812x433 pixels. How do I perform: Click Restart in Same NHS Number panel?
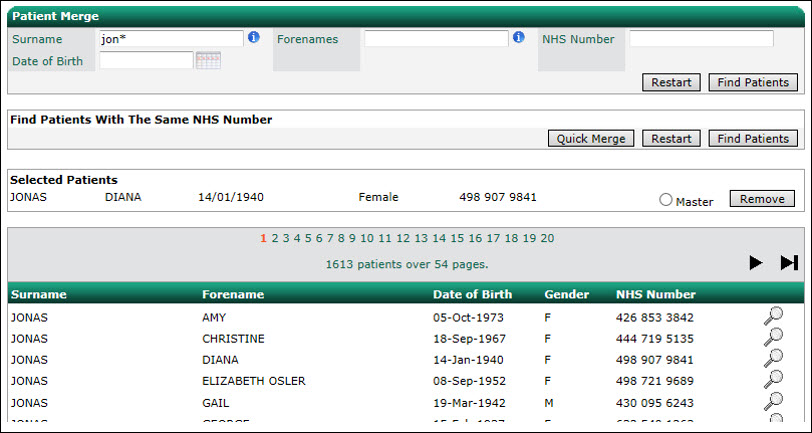click(x=671, y=139)
